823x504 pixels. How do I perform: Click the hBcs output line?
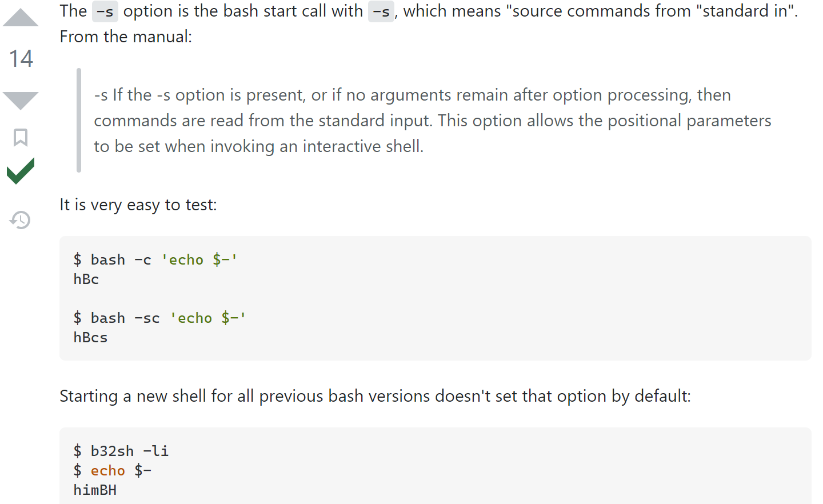(90, 338)
